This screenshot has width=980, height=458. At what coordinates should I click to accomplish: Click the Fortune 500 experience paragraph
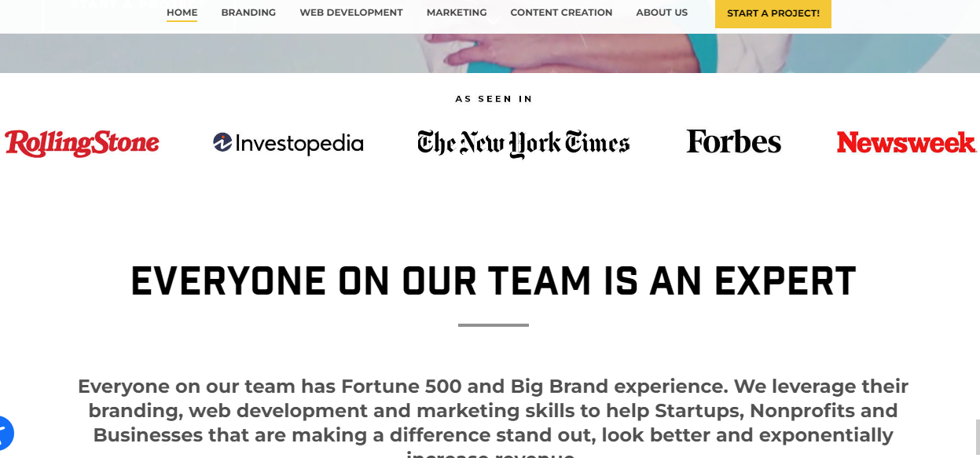[x=493, y=411]
